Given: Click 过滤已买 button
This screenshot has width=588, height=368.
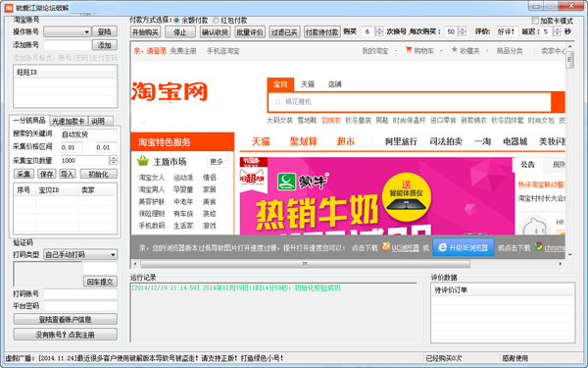Looking at the screenshot, I should (x=284, y=32).
